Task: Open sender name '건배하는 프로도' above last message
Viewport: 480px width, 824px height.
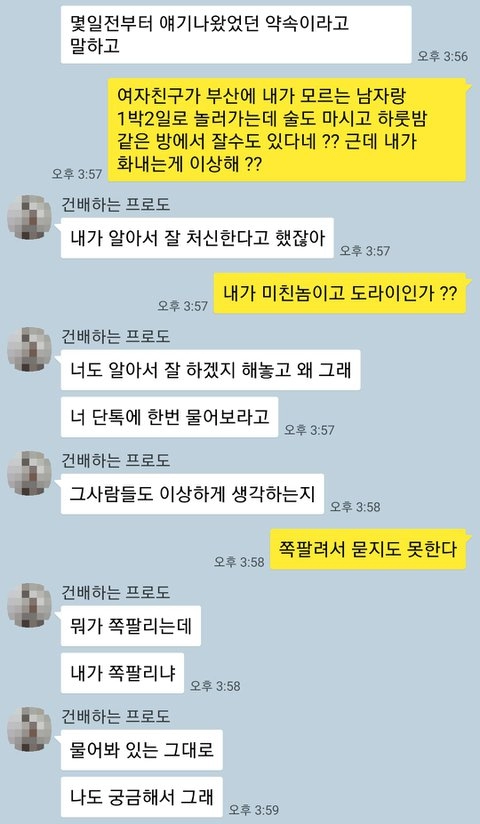Action: click(x=116, y=716)
